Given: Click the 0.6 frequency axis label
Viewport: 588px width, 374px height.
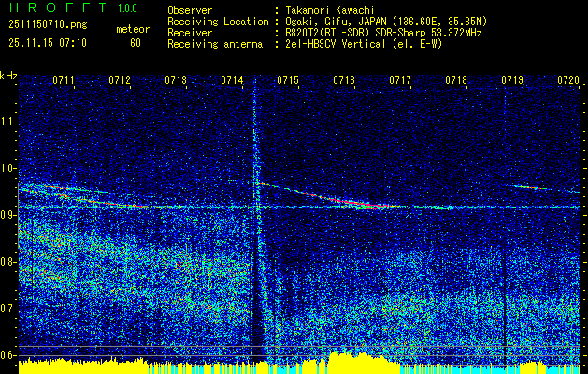Looking at the screenshot, I should pyautogui.click(x=7, y=355).
